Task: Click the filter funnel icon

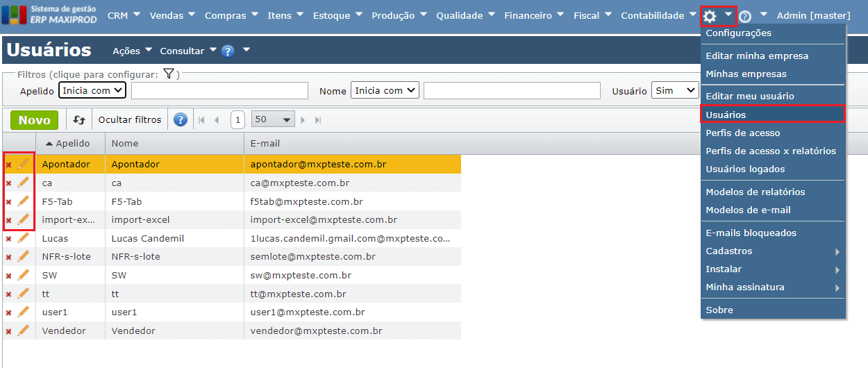Action: (x=169, y=74)
